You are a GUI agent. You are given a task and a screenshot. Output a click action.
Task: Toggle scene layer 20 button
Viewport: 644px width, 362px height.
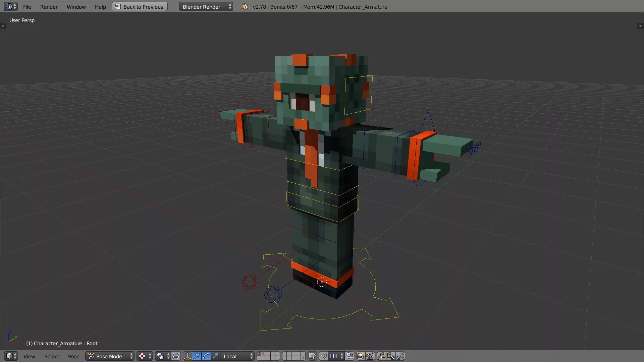coord(303,358)
